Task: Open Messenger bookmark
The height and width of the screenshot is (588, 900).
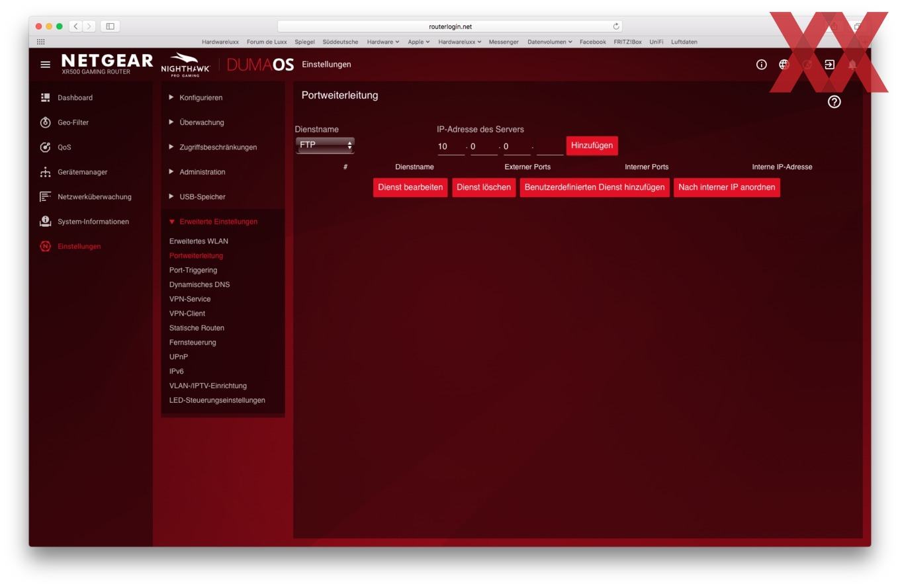Action: pos(504,42)
